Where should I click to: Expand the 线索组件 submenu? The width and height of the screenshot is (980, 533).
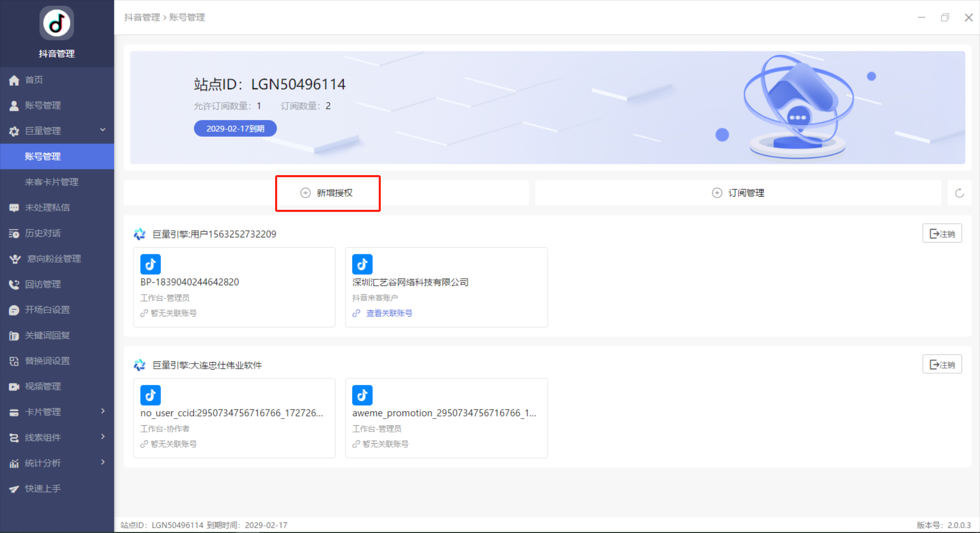coord(103,437)
